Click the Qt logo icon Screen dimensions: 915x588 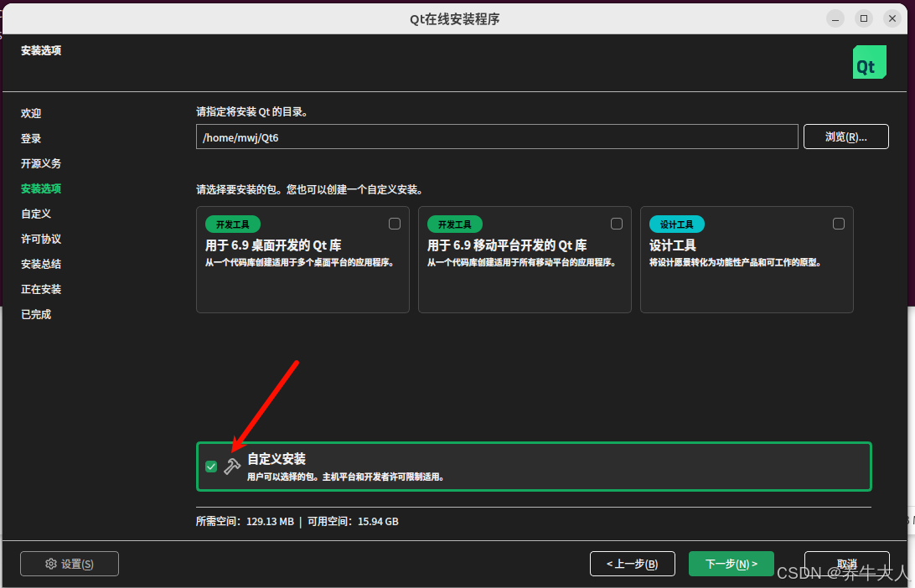click(870, 62)
